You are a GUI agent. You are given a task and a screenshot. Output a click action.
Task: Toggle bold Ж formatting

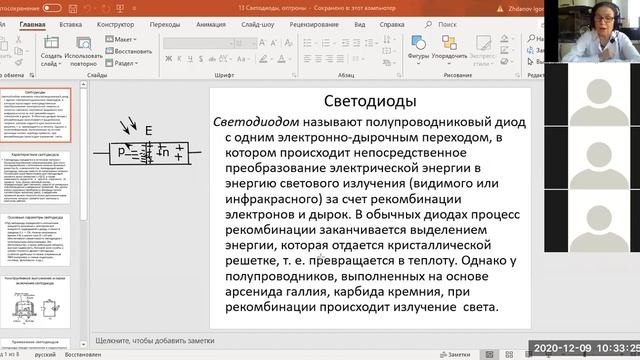click(169, 59)
